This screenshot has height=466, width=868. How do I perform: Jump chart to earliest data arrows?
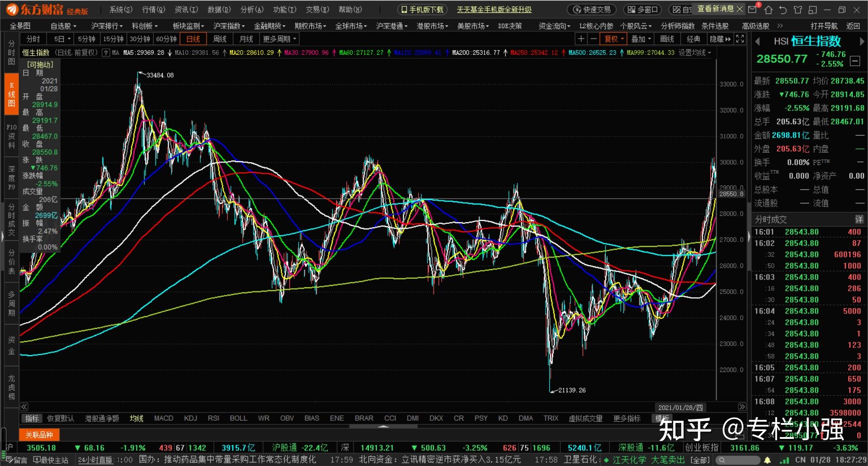pyautogui.click(x=24, y=407)
